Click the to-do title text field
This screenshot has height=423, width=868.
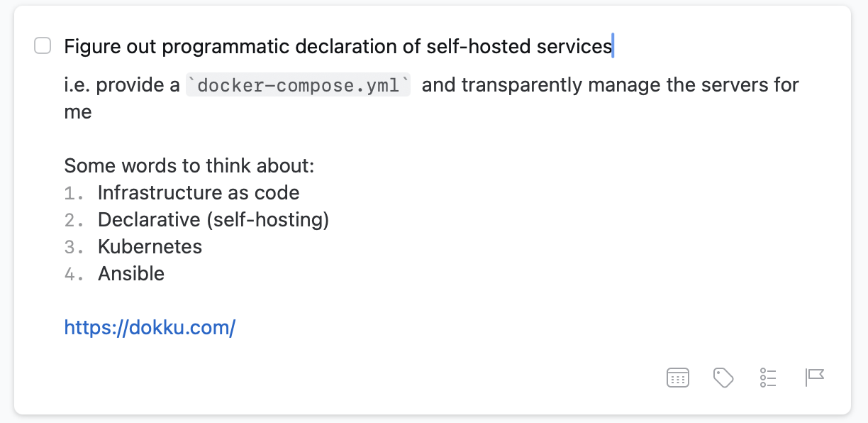[338, 47]
